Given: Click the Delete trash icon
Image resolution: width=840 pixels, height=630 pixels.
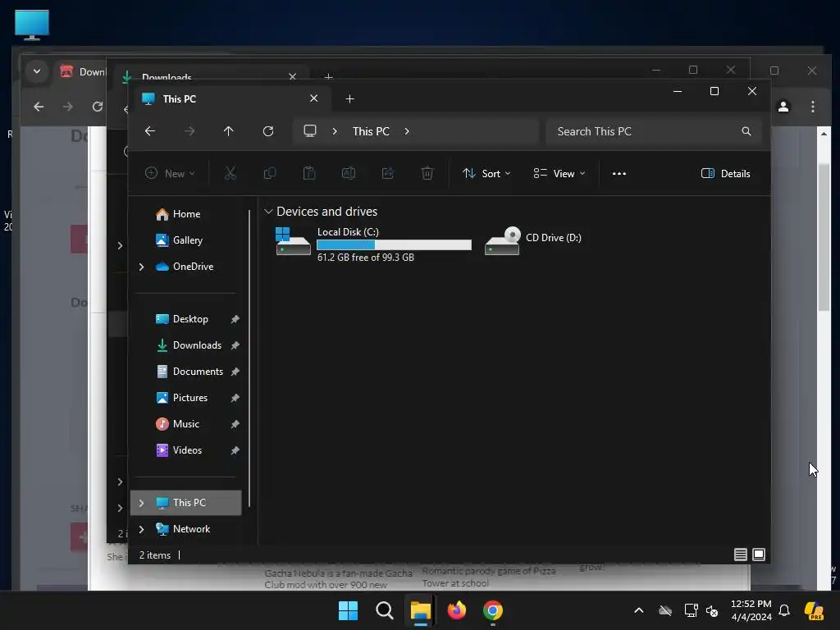Looking at the screenshot, I should (427, 174).
